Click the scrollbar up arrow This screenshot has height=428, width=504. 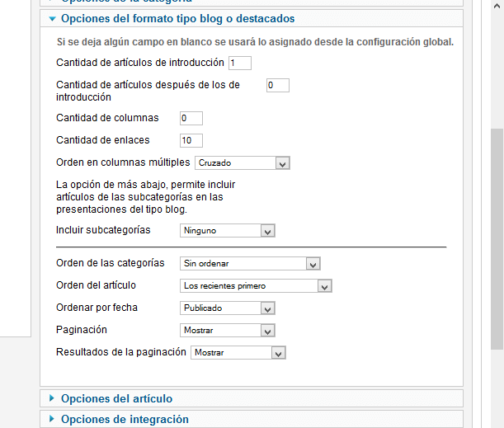click(x=497, y=6)
